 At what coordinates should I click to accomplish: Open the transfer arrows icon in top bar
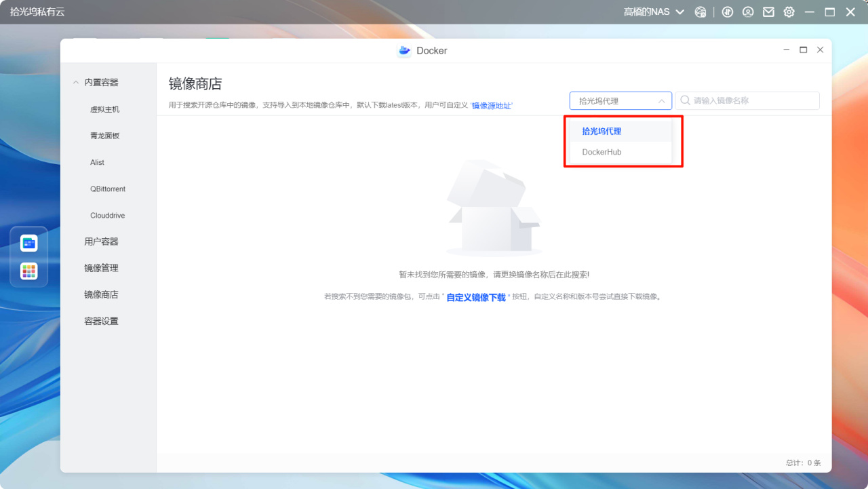pyautogui.click(x=728, y=12)
